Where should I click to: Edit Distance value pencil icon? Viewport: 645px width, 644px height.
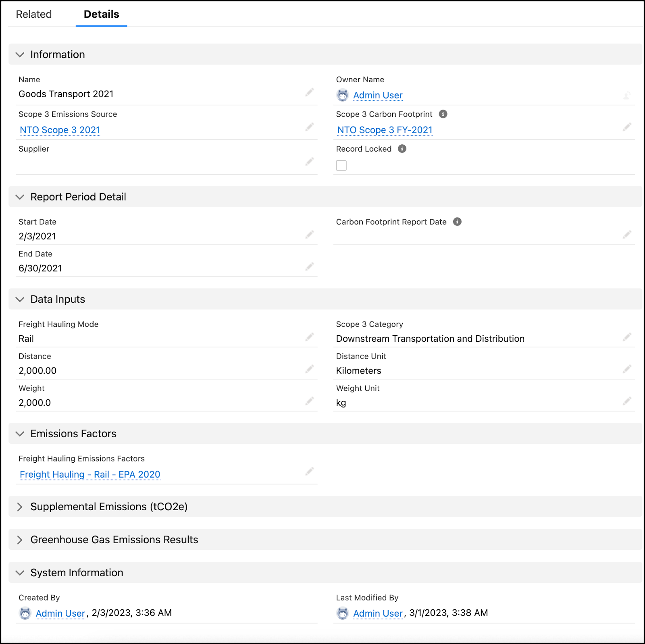[x=309, y=369]
